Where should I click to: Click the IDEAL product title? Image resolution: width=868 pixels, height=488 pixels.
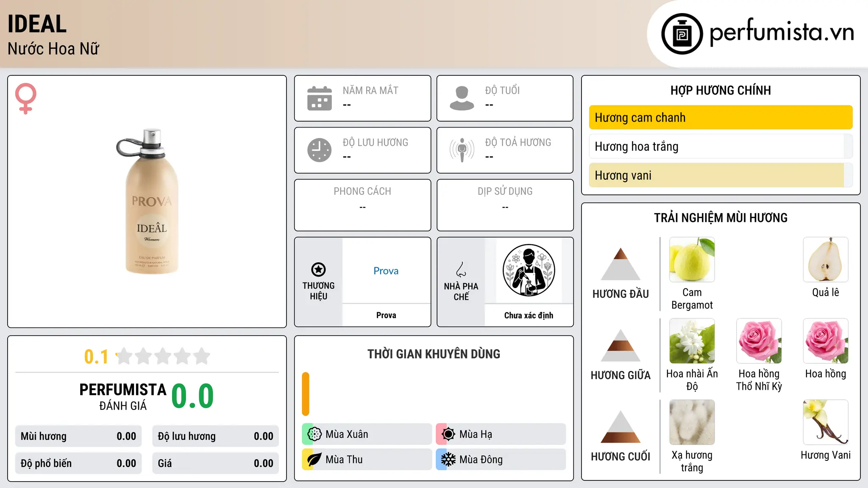[37, 24]
